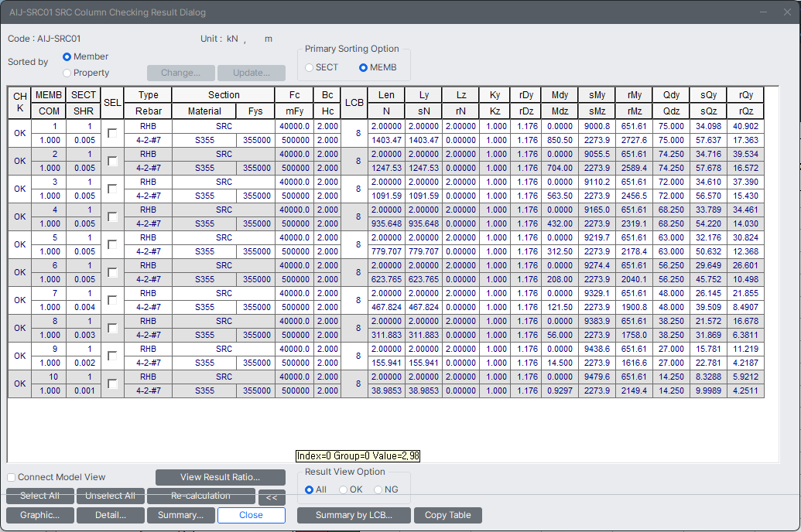Screen dimensions: 801x532
Task: Click the MEMB column header
Action: [x=49, y=95]
